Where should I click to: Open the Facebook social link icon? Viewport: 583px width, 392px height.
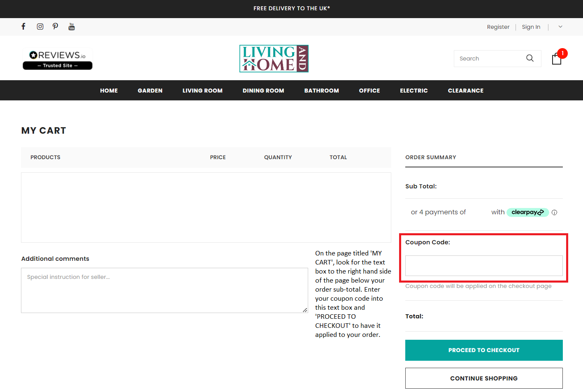23,27
